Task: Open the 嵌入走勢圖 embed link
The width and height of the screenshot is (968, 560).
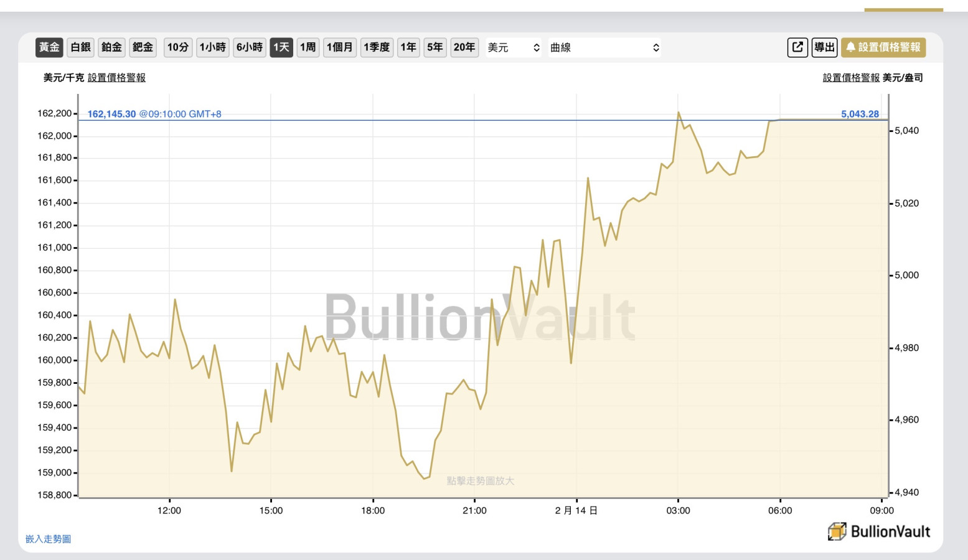Action: tap(48, 539)
